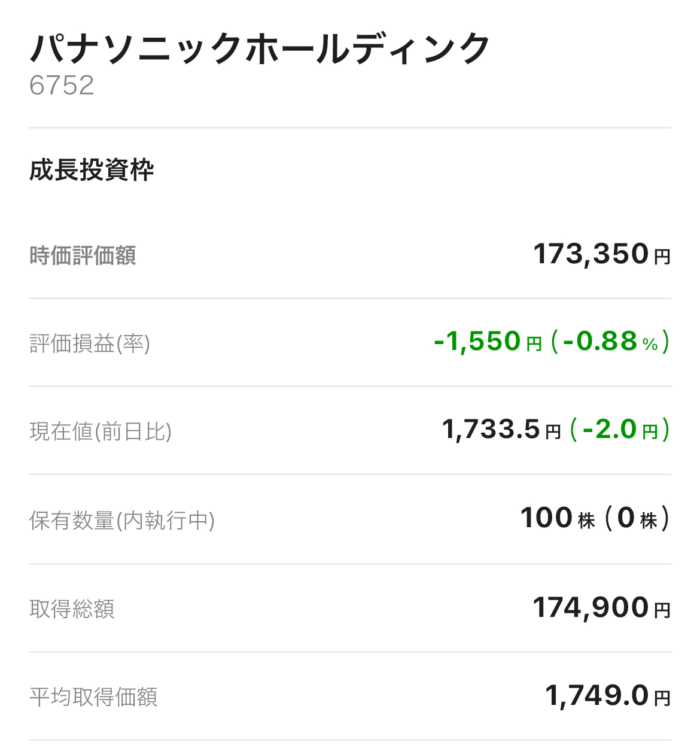Click the -1,550 unrealized loss amount
Image resolution: width=700 pixels, height=748 pixels.
pos(477,342)
